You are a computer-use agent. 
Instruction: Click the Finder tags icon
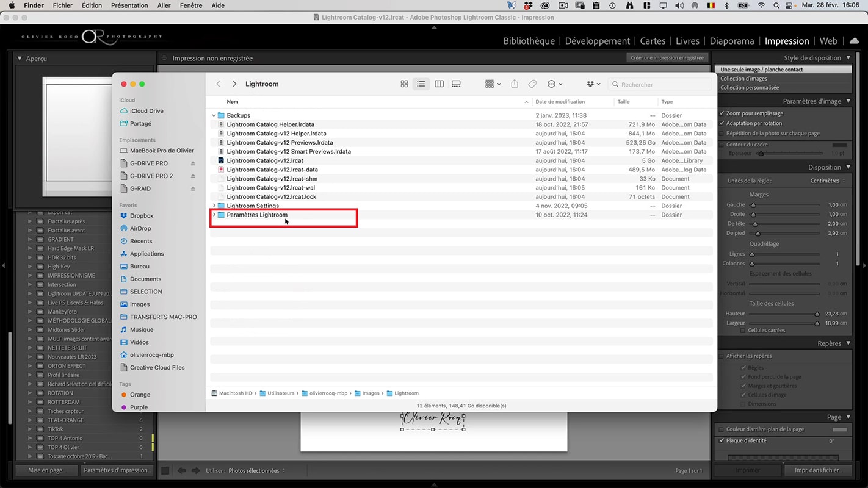tap(532, 84)
